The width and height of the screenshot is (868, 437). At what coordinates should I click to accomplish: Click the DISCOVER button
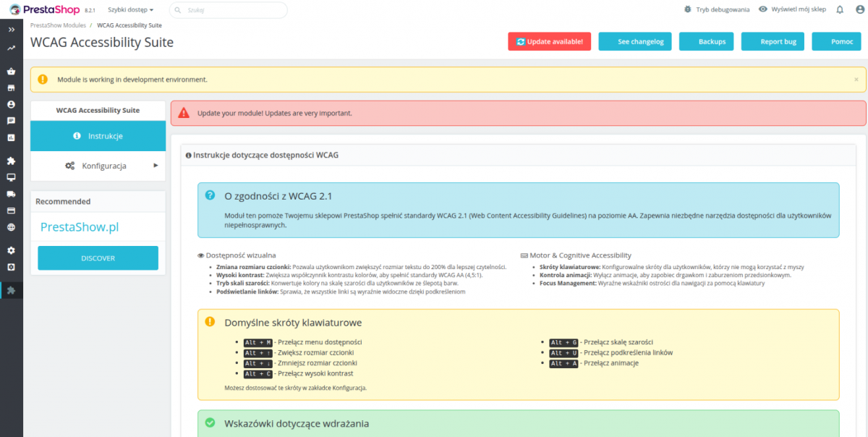(x=98, y=258)
